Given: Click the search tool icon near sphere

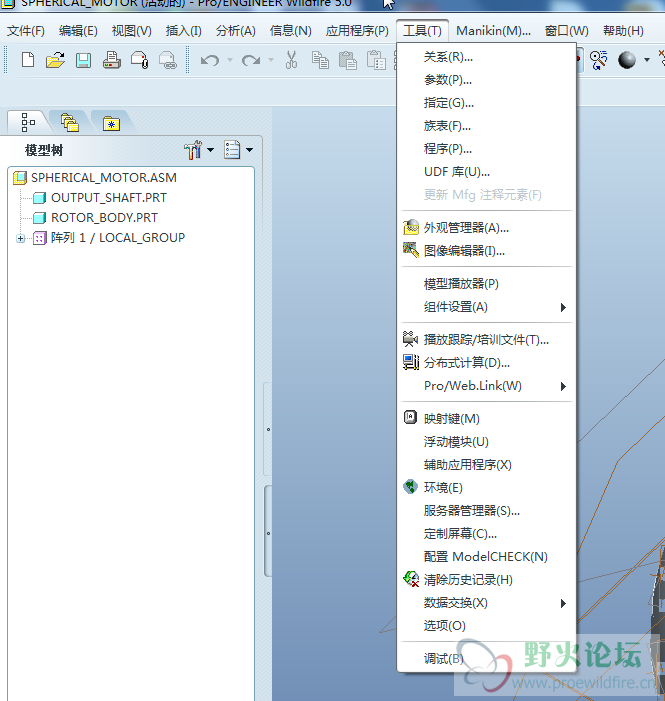Looking at the screenshot, I should coord(598,60).
